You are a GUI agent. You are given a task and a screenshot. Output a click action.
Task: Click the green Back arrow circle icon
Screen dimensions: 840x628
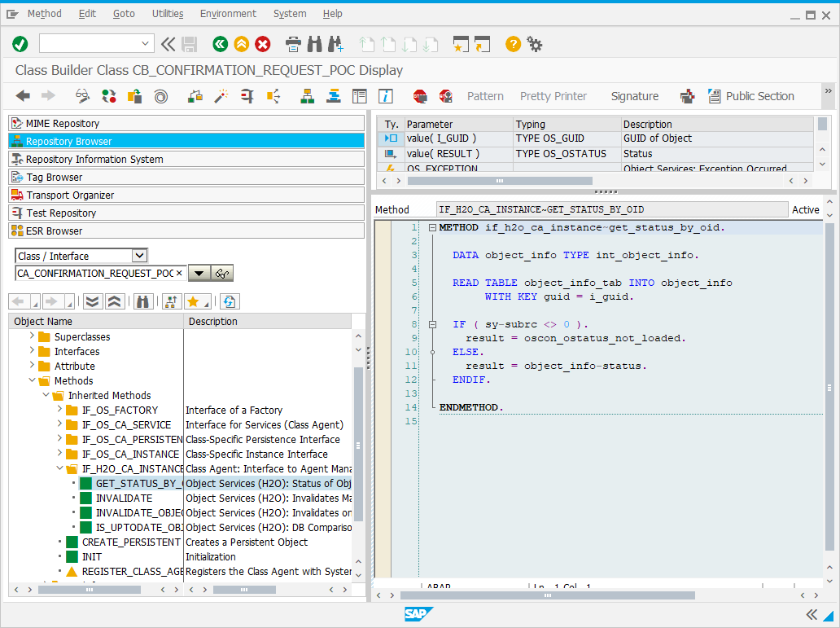pyautogui.click(x=221, y=44)
